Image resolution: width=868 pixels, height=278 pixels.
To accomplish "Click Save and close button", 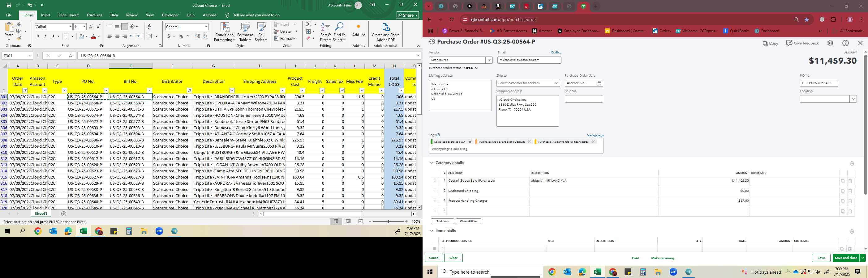I will point(846,258).
